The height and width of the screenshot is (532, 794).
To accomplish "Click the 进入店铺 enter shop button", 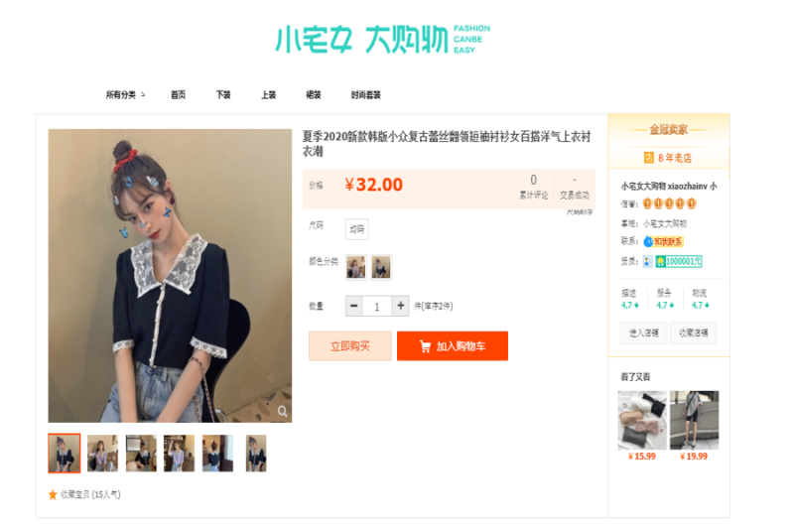I will tap(643, 332).
